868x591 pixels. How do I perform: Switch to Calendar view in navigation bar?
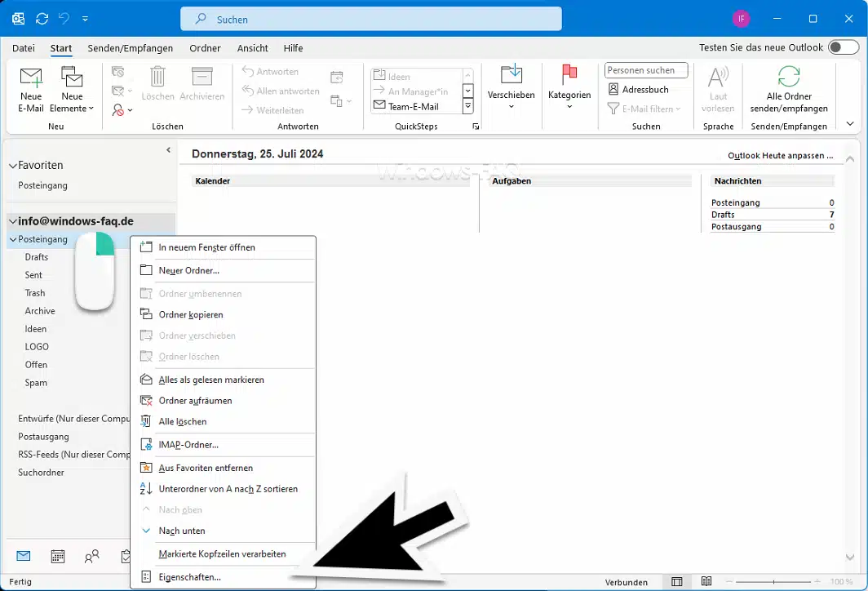coord(58,556)
